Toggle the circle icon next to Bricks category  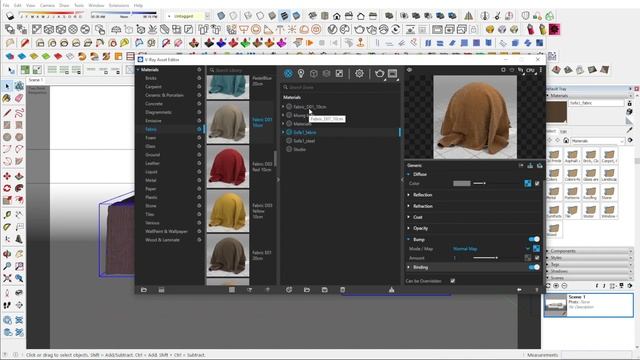(x=199, y=78)
